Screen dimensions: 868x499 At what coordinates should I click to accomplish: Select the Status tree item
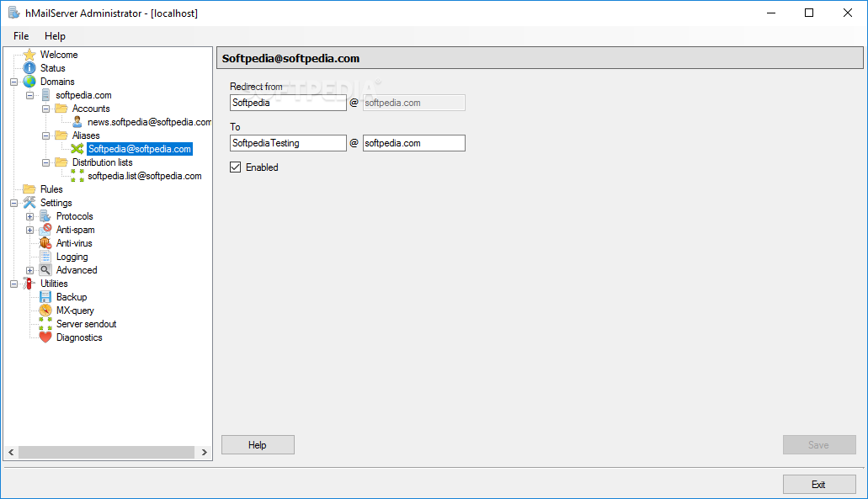point(52,68)
